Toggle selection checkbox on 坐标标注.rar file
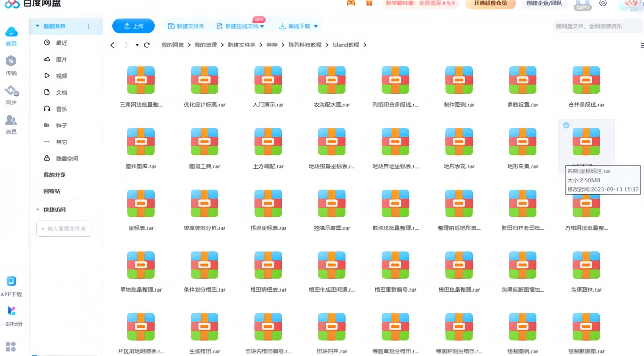The image size is (644, 356). 566,125
